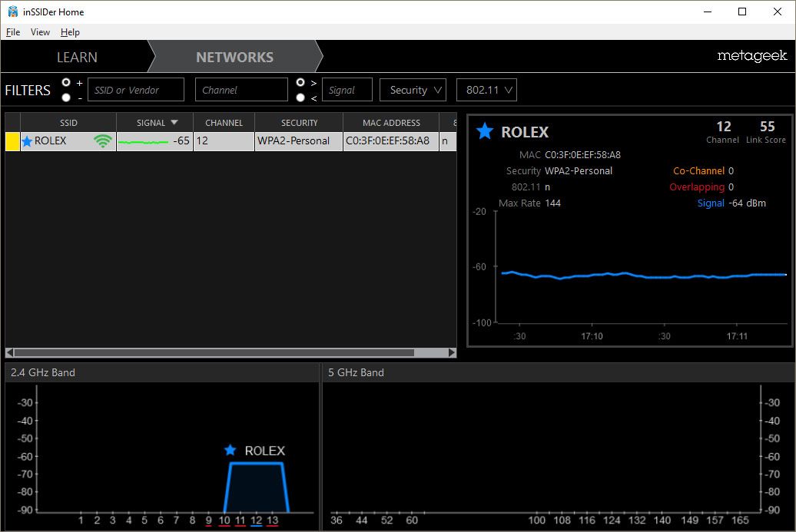Click the right arrow of the table scrollbar
This screenshot has height=532, width=796.
coord(453,352)
